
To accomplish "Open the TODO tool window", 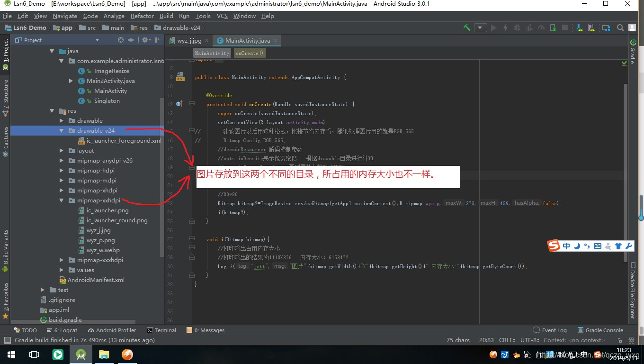I will [x=25, y=330].
